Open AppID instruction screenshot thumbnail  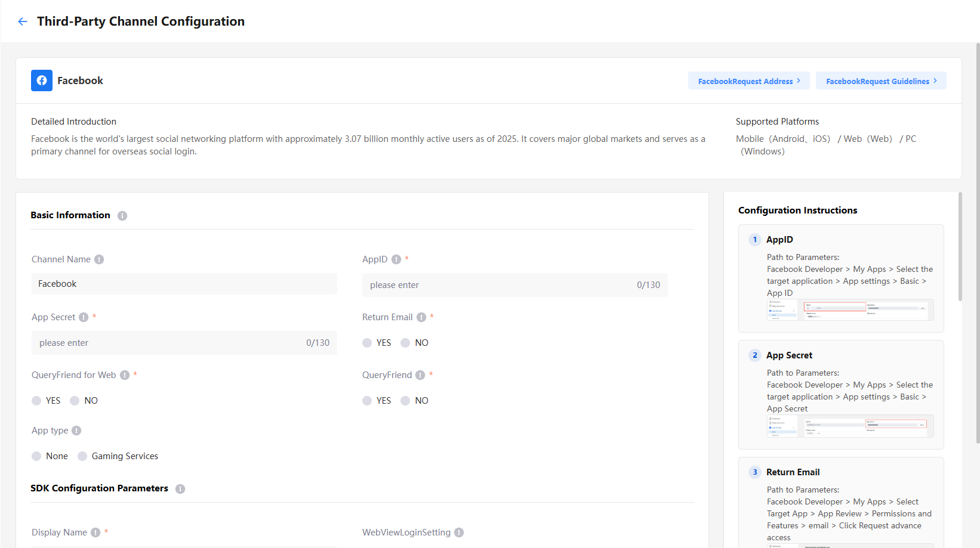[850, 310]
